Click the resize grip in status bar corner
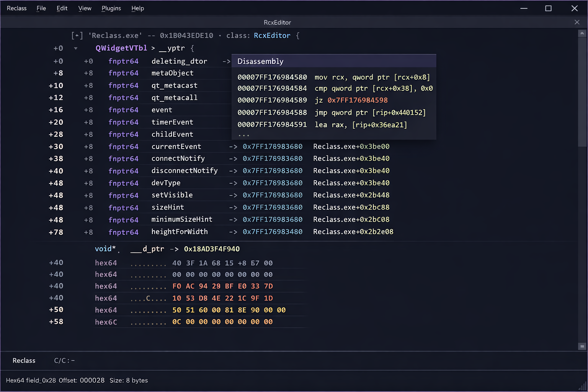 [582, 386]
